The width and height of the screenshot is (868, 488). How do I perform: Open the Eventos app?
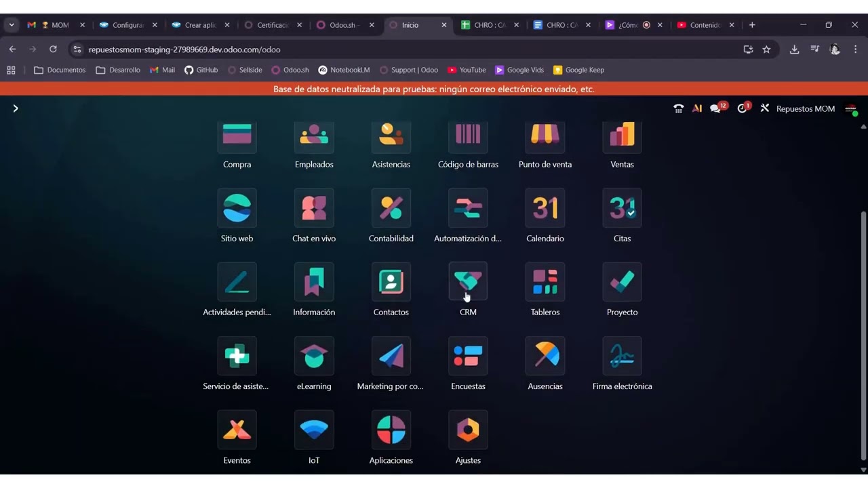(x=237, y=429)
